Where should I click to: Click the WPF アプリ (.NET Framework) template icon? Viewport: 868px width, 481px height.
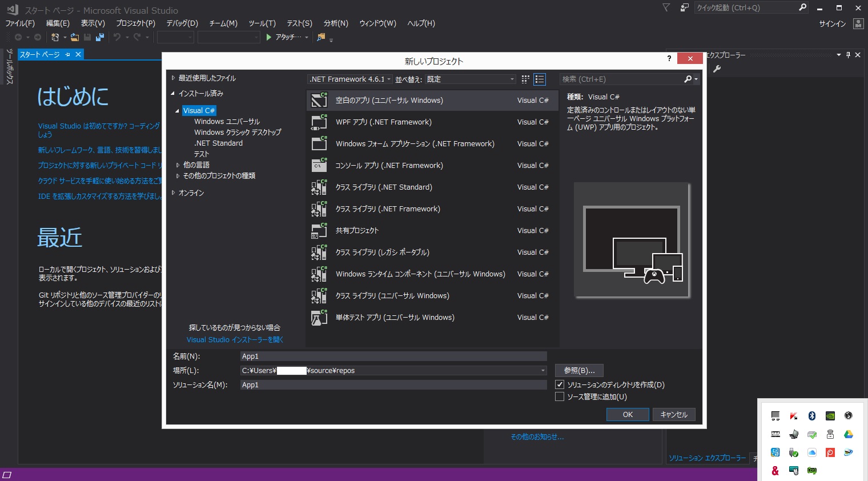click(x=319, y=122)
